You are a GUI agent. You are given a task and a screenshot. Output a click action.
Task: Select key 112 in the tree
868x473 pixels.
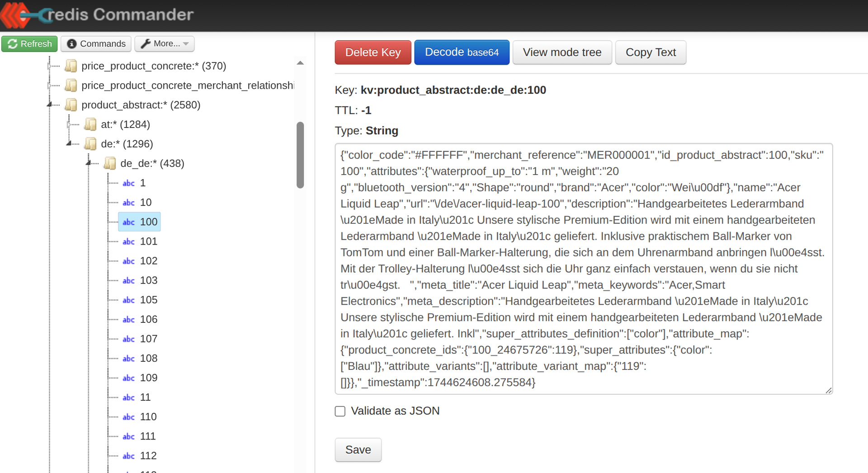pos(148,456)
